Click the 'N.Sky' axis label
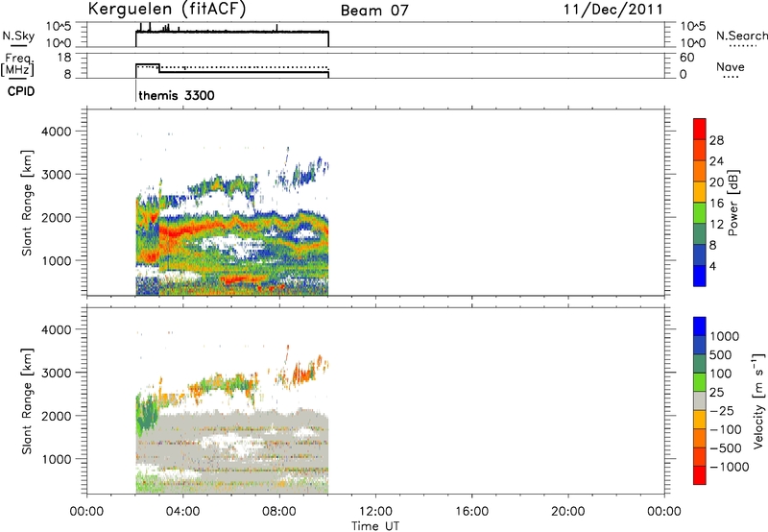Screen dimensions: 768x532 click(18, 36)
